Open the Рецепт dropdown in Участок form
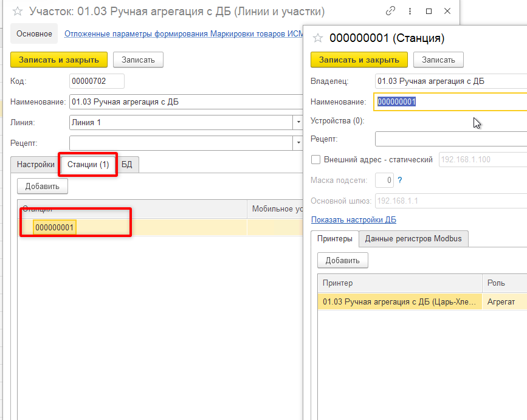527x420 pixels. [x=298, y=143]
